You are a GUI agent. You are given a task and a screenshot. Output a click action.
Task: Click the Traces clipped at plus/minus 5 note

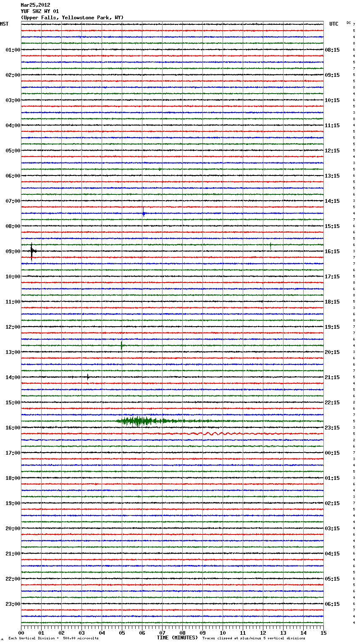254,639
